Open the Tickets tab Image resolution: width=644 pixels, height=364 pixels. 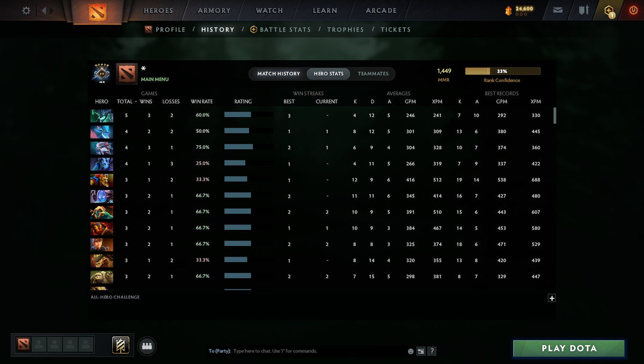point(396,30)
